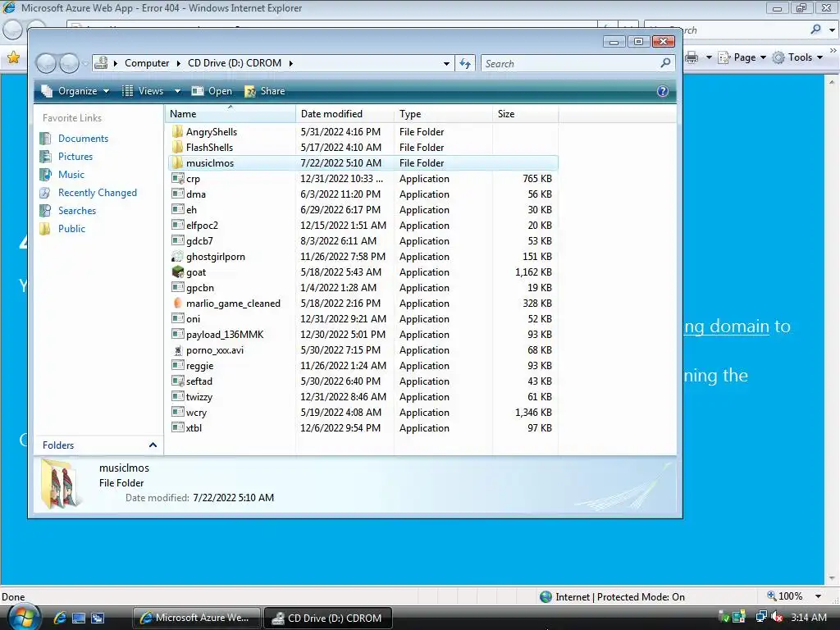
Task: Click the search magnifier in Explorer window
Action: 664,63
